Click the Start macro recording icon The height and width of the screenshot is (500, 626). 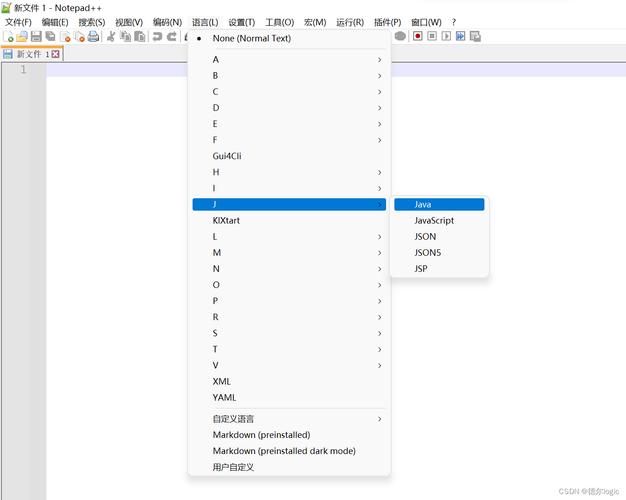(418, 36)
